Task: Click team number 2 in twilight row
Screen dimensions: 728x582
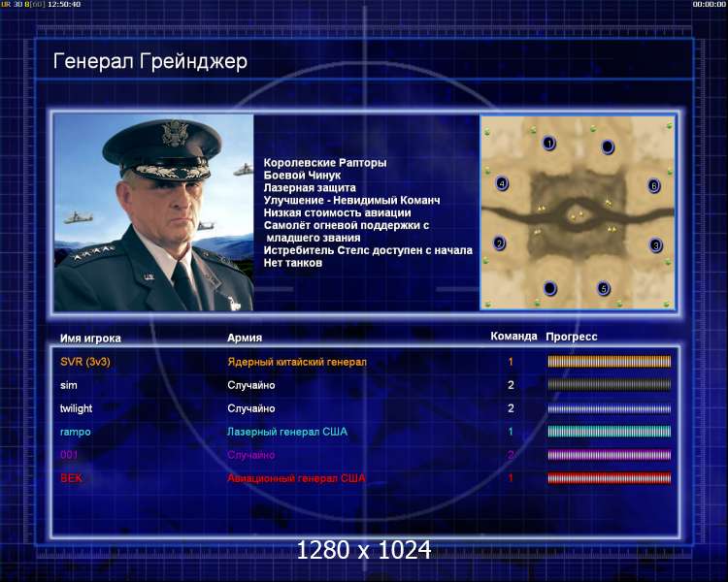Action: (511, 408)
